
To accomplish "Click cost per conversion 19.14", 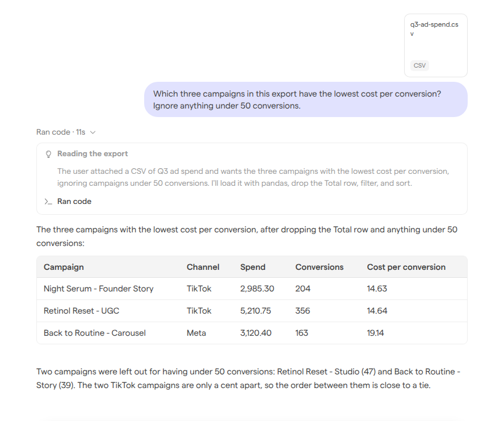I will tap(375, 333).
